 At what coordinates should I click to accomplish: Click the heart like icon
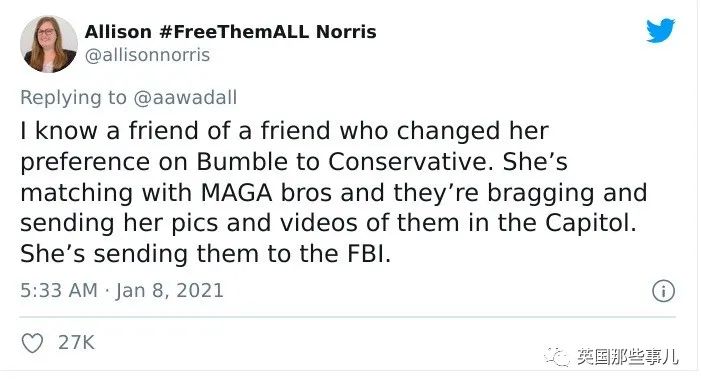pos(33,343)
